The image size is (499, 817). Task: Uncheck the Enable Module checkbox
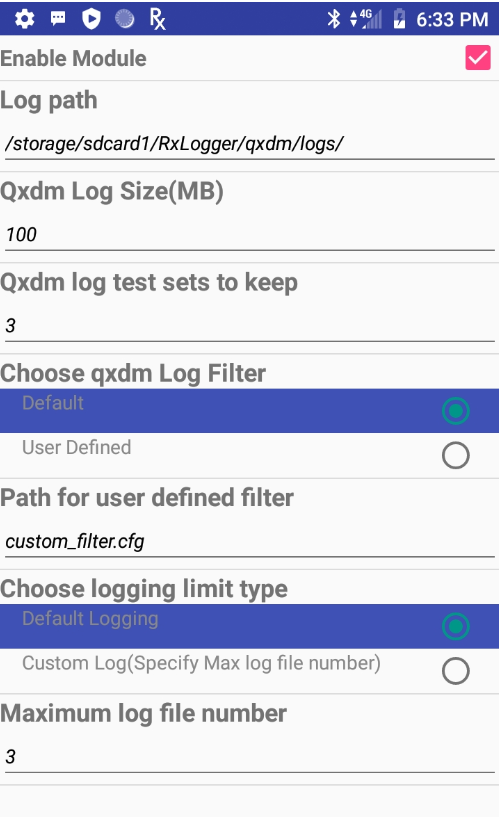[478, 58]
